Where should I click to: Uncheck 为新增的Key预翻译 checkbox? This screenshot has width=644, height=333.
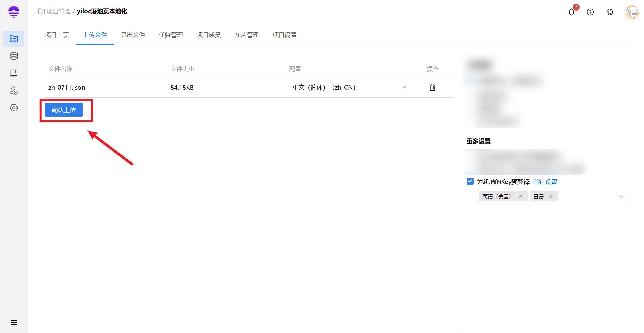point(470,181)
